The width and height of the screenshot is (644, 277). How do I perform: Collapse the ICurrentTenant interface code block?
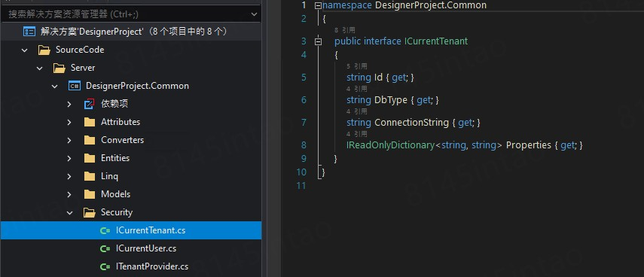coord(318,41)
